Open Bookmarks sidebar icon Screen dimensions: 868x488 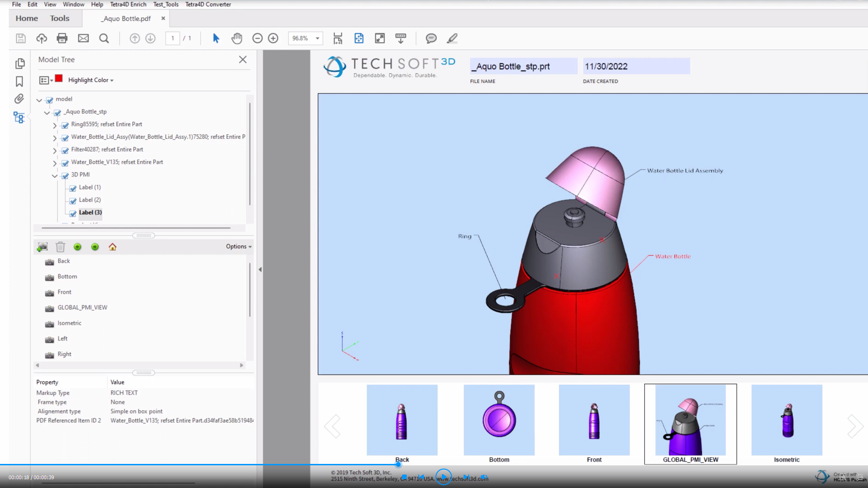click(x=19, y=81)
